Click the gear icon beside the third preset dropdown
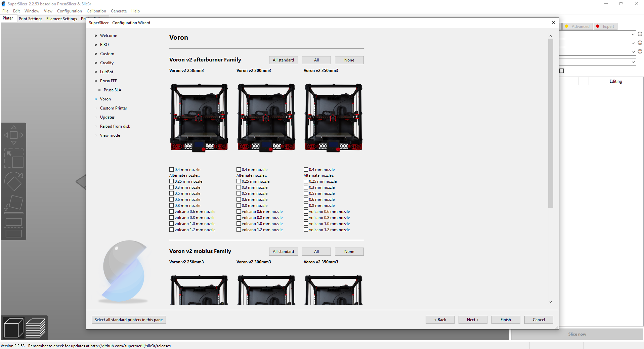 [x=640, y=51]
